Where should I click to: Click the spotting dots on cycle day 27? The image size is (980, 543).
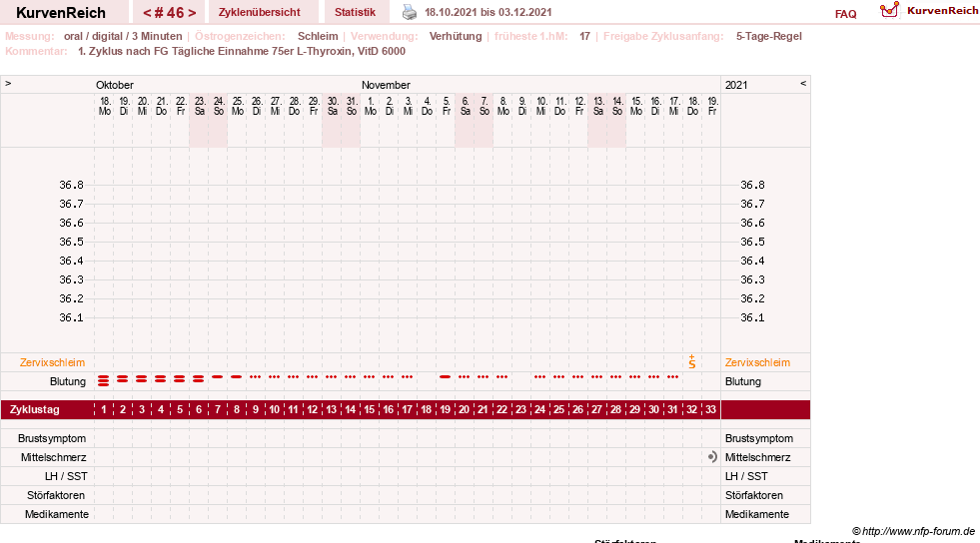[x=596, y=377]
